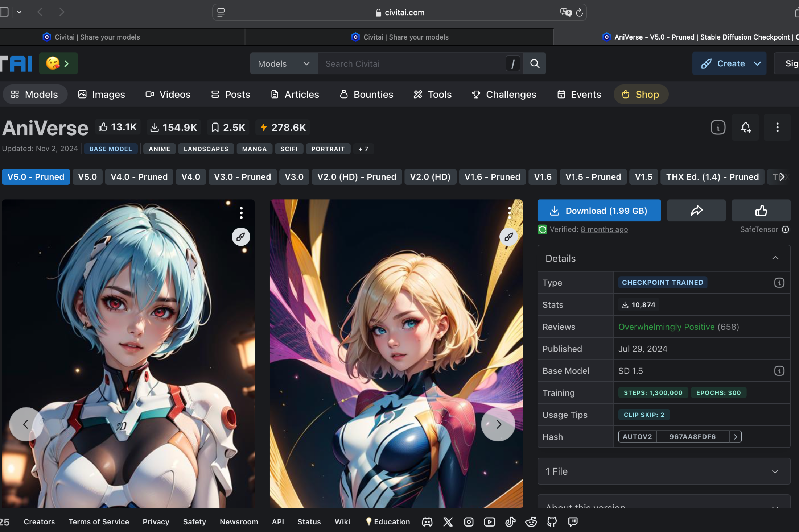Open the Images nav tab
799x532 pixels.
[x=102, y=94]
